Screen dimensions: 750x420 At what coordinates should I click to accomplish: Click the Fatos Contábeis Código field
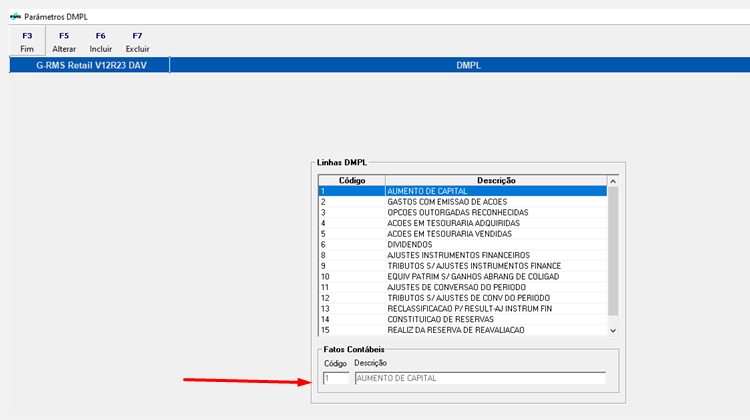point(336,378)
